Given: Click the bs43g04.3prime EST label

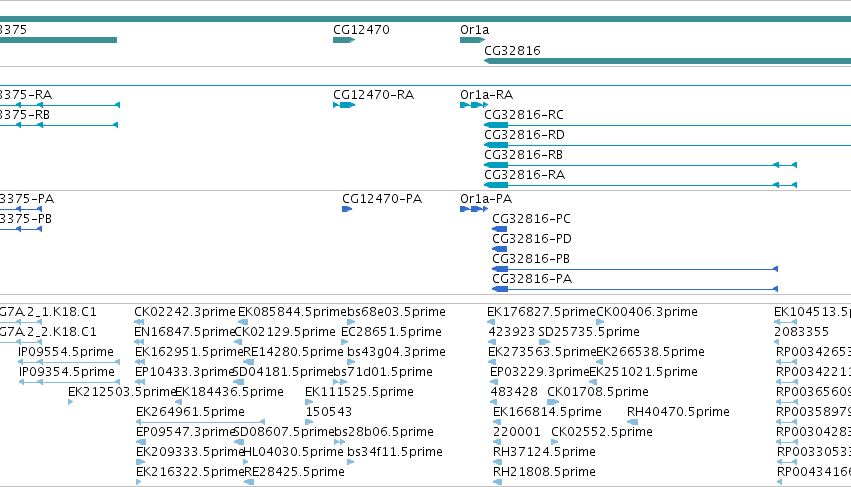Looking at the screenshot, I should tap(396, 352).
